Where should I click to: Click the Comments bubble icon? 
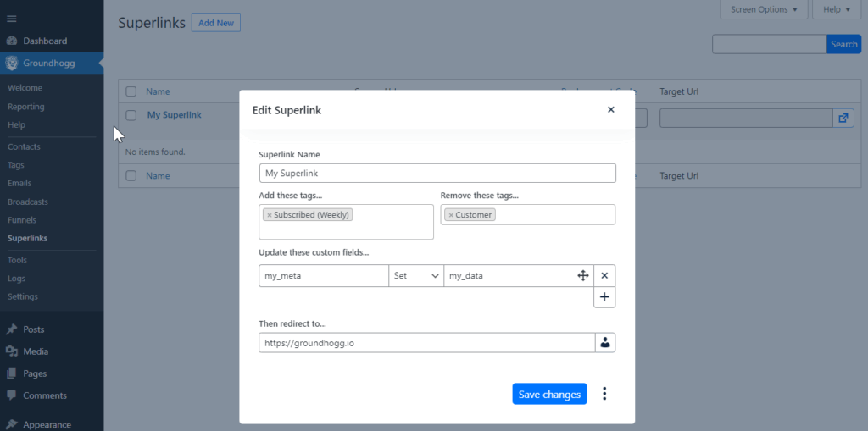tap(12, 395)
